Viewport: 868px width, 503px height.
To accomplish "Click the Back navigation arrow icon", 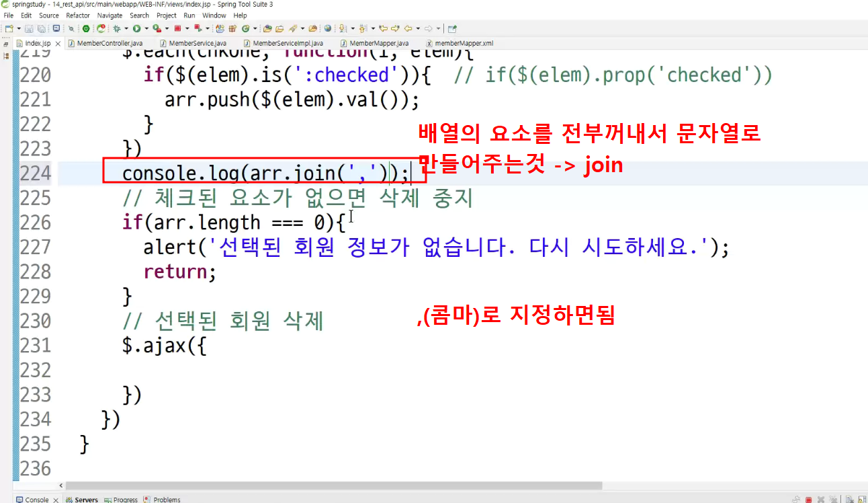I will click(x=408, y=28).
